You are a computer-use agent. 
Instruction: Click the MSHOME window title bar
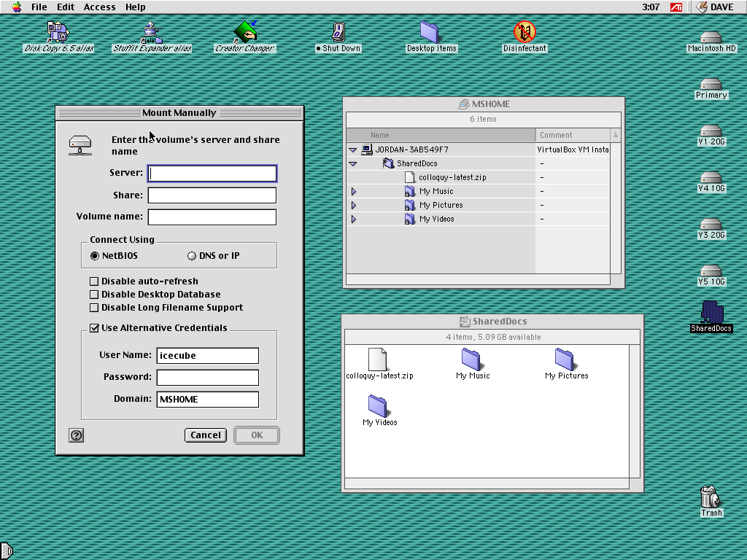[484, 104]
